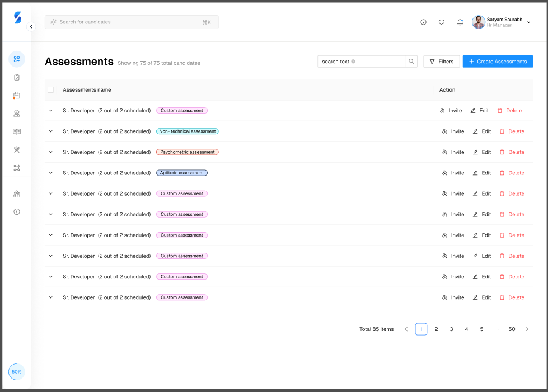Image resolution: width=548 pixels, height=392 pixels.
Task: Click the 50% progress circle in sidebar
Action: pos(17,372)
